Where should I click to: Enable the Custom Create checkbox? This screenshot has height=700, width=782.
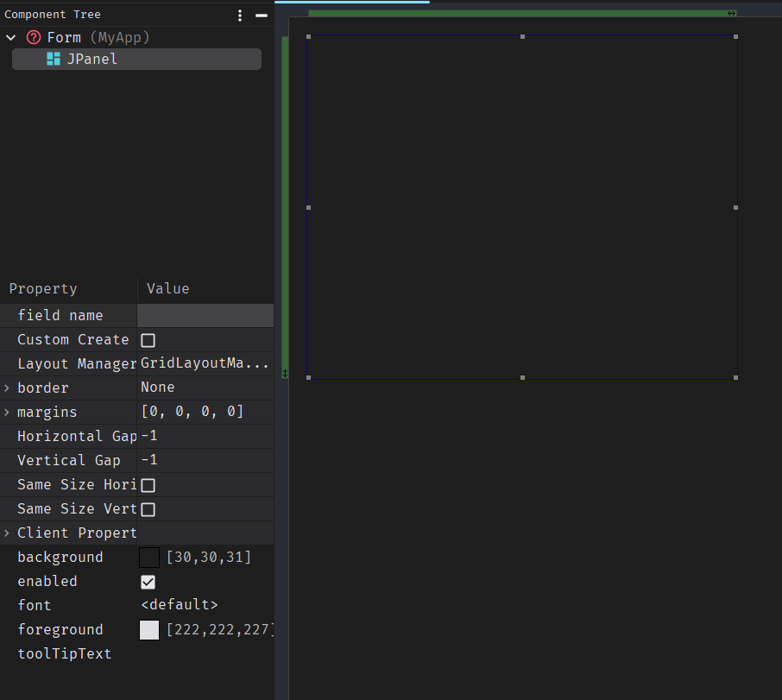[x=148, y=340]
